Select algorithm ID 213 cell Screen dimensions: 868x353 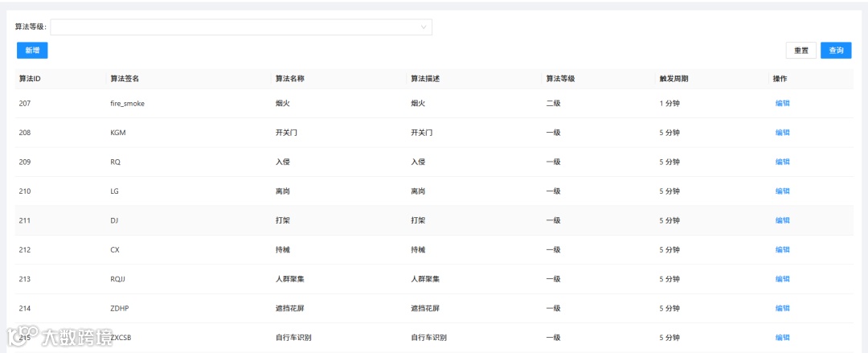pyautogui.click(x=25, y=279)
